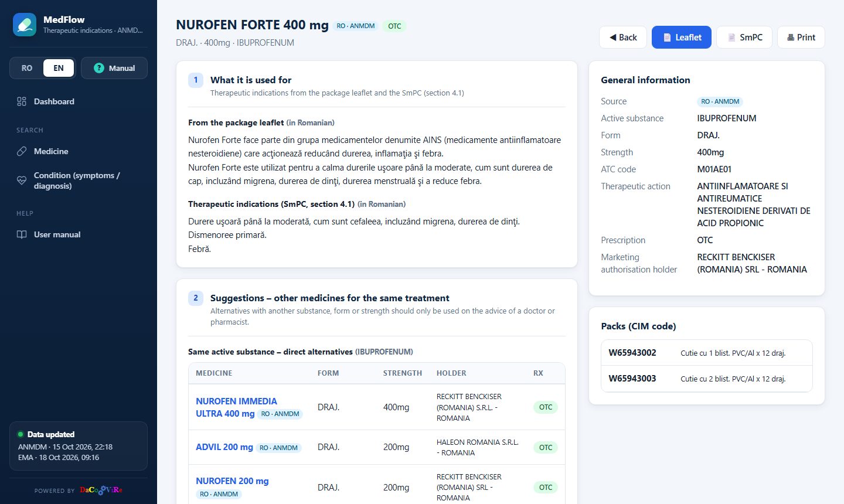Click the IBUPROFENUM active substance value

coord(727,118)
